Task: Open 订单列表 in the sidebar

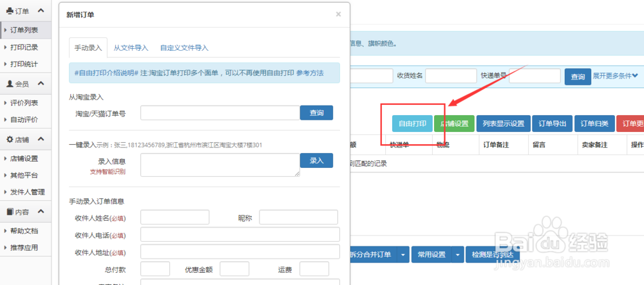Action: [x=26, y=30]
